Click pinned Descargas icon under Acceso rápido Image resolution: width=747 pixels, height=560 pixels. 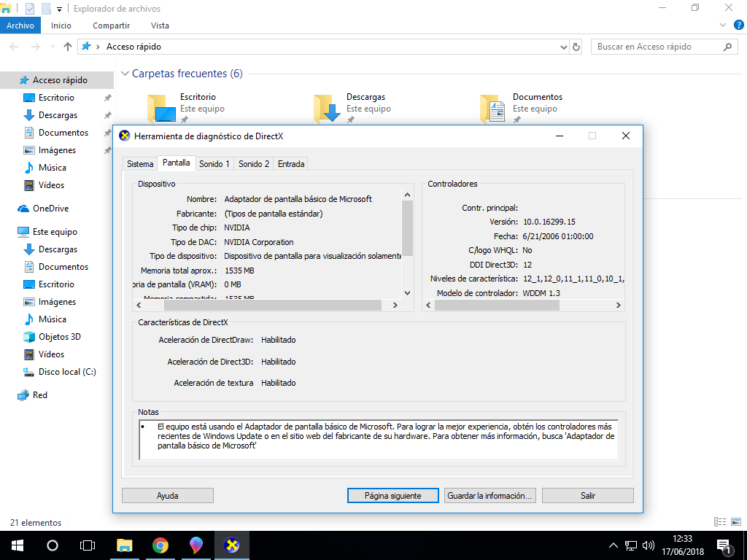pyautogui.click(x=29, y=115)
